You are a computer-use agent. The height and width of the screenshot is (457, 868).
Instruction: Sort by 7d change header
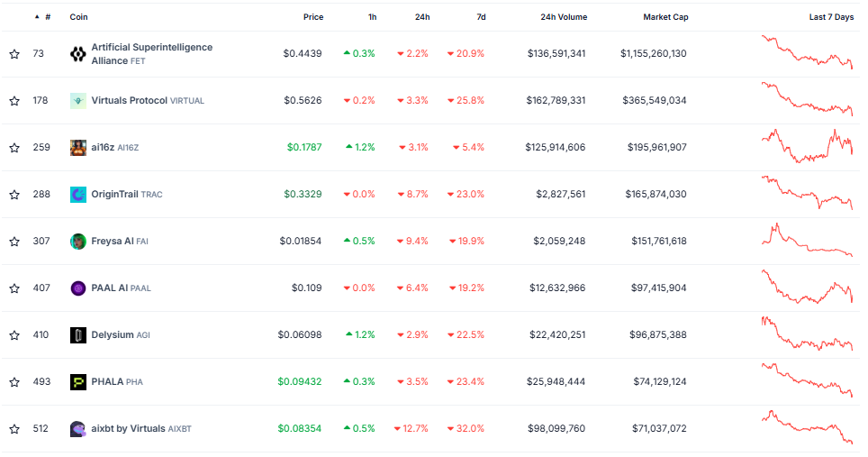point(481,17)
